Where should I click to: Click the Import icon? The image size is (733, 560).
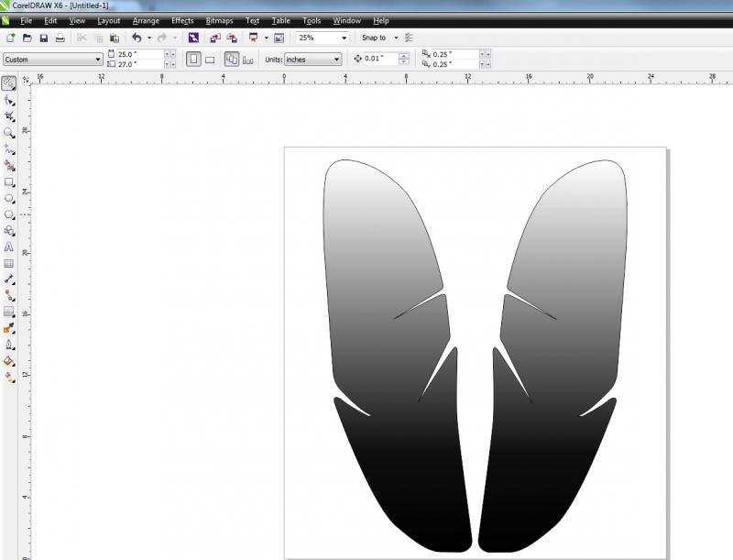[x=215, y=38]
